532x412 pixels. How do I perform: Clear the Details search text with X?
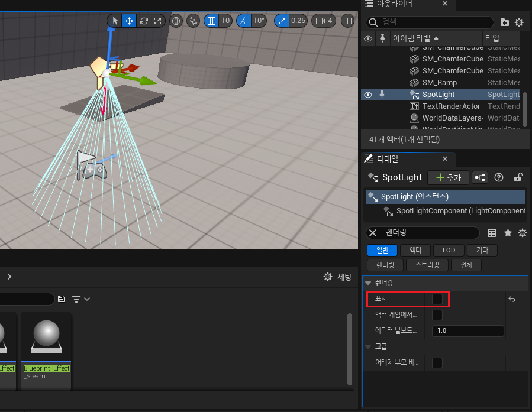[x=373, y=233]
